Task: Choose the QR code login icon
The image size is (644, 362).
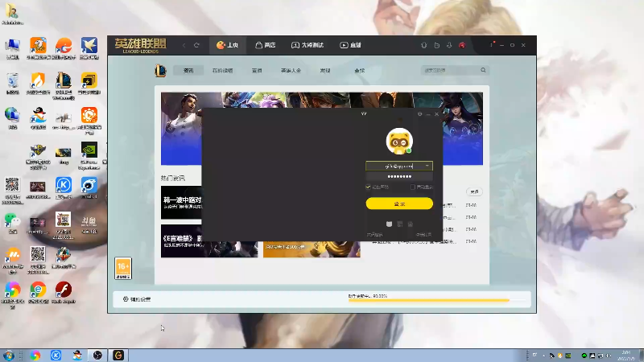Action: pyautogui.click(x=399, y=224)
